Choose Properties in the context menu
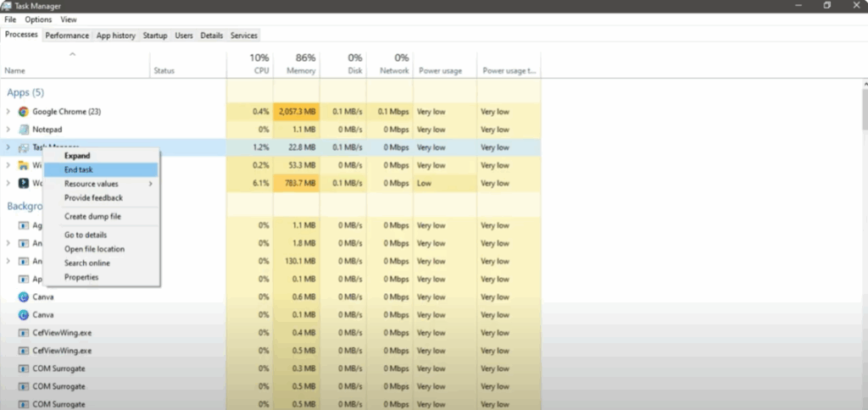 (101, 277)
